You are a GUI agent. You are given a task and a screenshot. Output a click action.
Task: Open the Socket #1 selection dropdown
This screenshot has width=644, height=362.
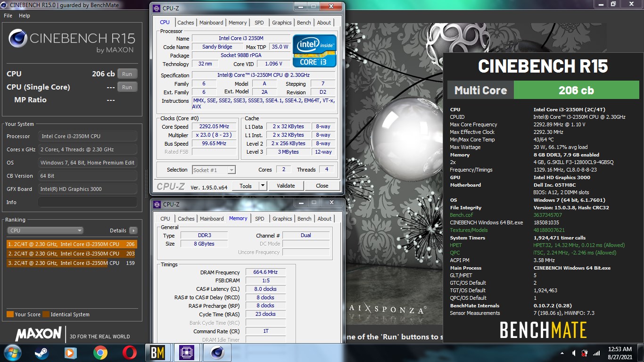214,170
